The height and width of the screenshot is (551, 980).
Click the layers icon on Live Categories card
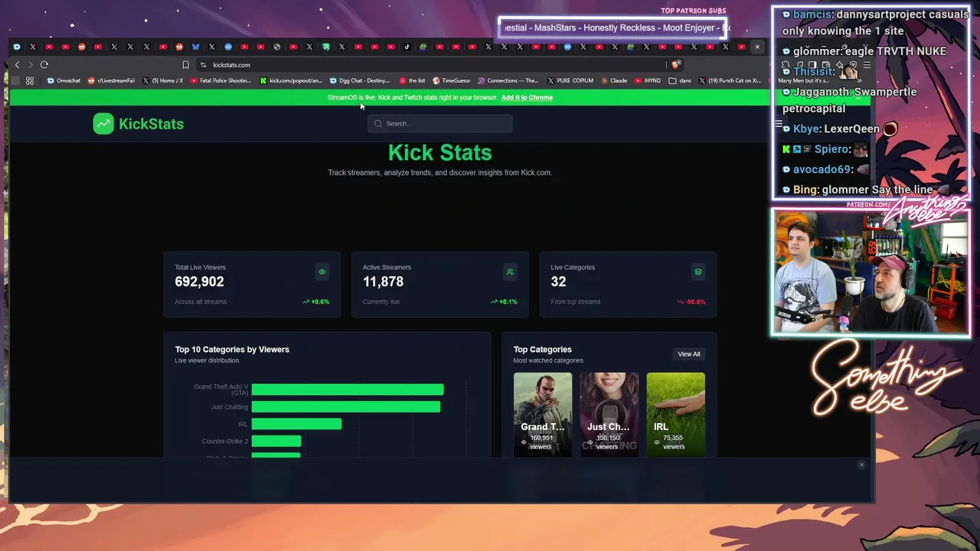(698, 272)
